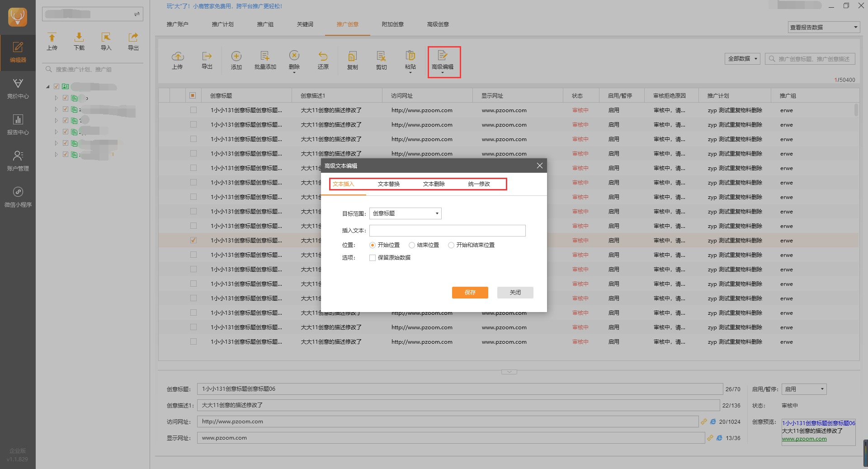Close the 高级文本编辑 dialog
This screenshot has height=469, width=868.
pyautogui.click(x=540, y=166)
